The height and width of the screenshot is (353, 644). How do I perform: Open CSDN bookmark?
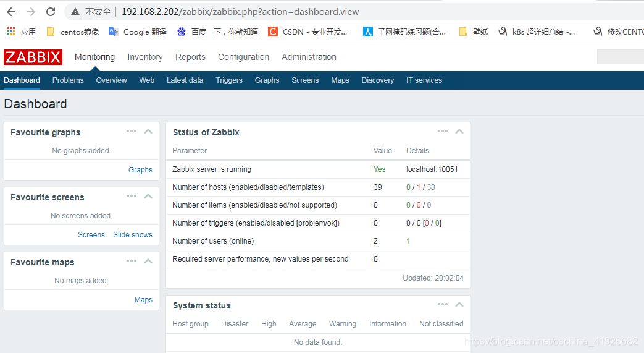coord(307,32)
